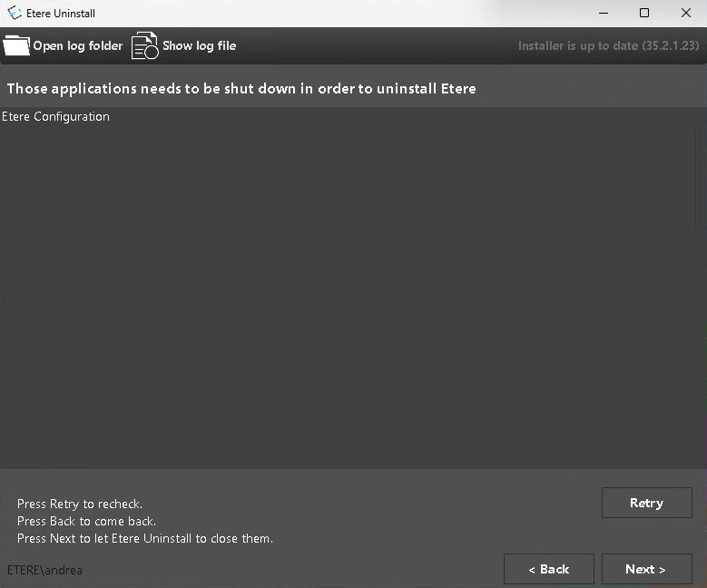Viewport: 707px width, 588px height.
Task: Click the 'Press Back to come back' instruction
Action: [86, 521]
